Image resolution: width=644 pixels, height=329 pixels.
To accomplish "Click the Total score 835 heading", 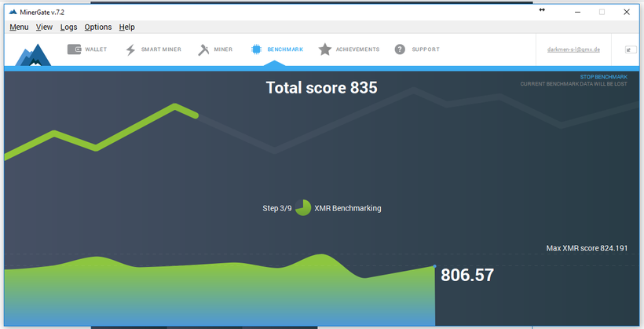I will 321,87.
